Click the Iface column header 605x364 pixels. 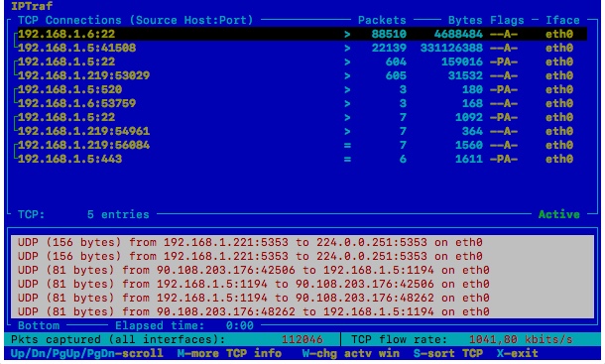point(562,20)
